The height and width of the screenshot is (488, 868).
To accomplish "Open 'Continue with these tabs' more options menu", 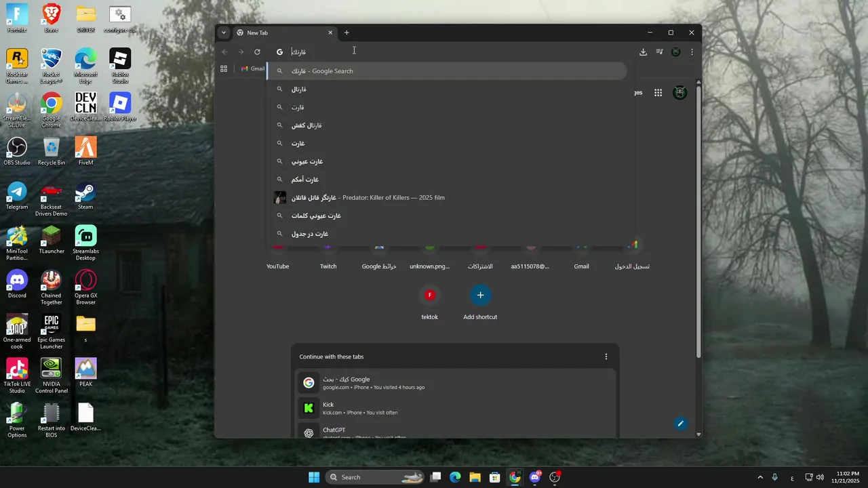I will tap(606, 357).
